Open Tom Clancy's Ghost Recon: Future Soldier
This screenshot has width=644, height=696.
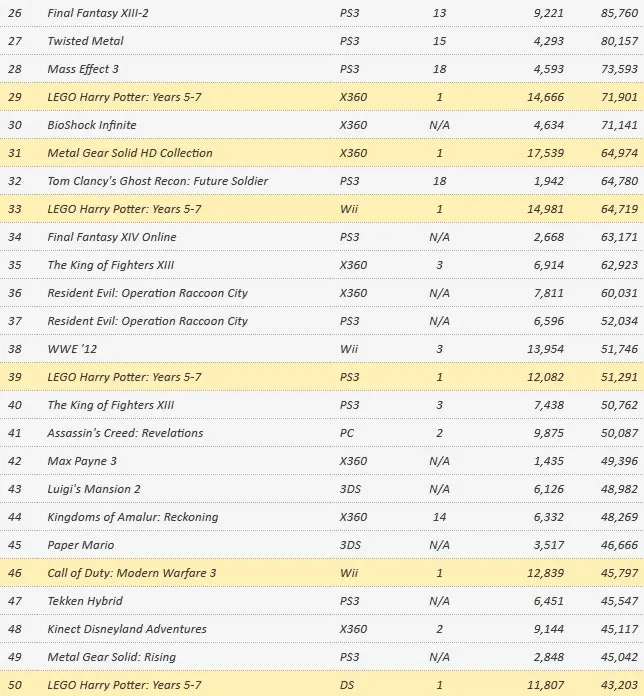point(158,182)
